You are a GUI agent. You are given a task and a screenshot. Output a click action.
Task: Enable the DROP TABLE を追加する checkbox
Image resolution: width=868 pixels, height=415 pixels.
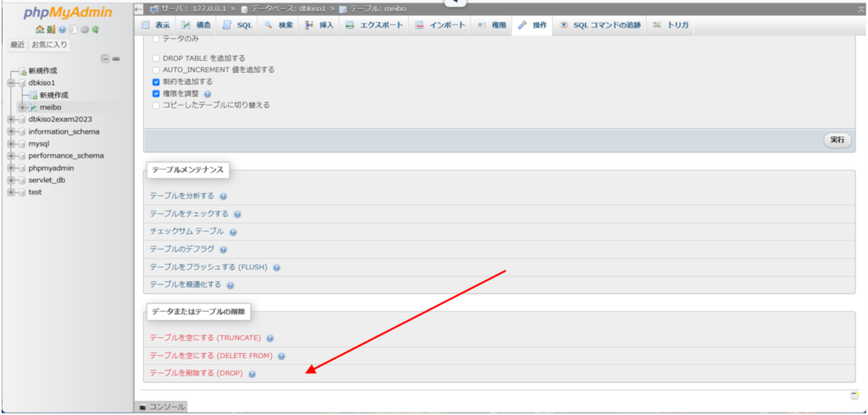tap(156, 58)
